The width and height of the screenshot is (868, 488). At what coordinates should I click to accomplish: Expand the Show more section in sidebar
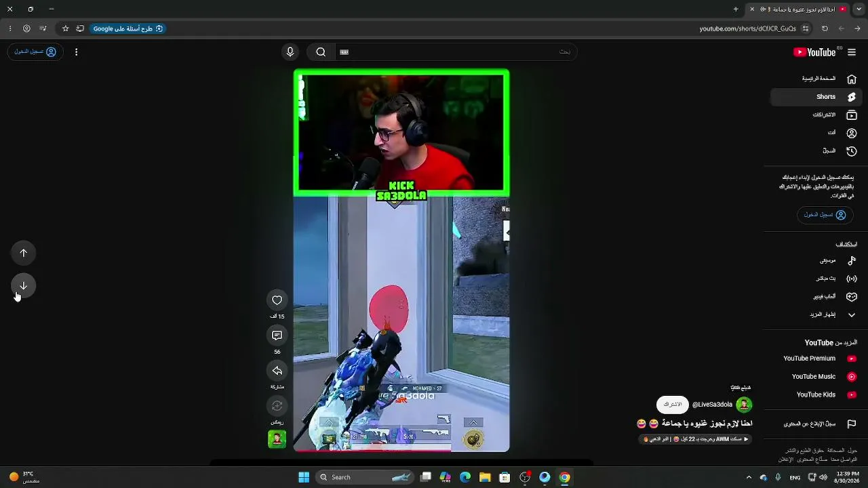[x=816, y=314]
